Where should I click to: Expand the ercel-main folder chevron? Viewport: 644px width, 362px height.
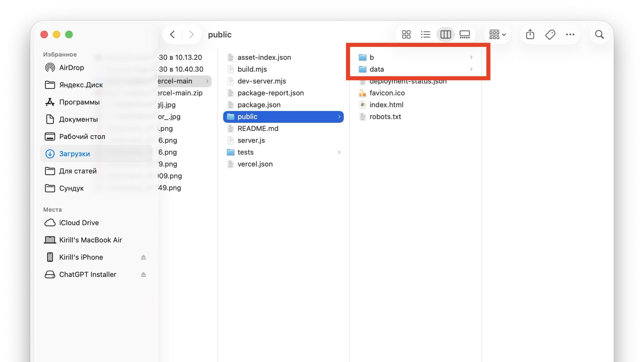(207, 81)
